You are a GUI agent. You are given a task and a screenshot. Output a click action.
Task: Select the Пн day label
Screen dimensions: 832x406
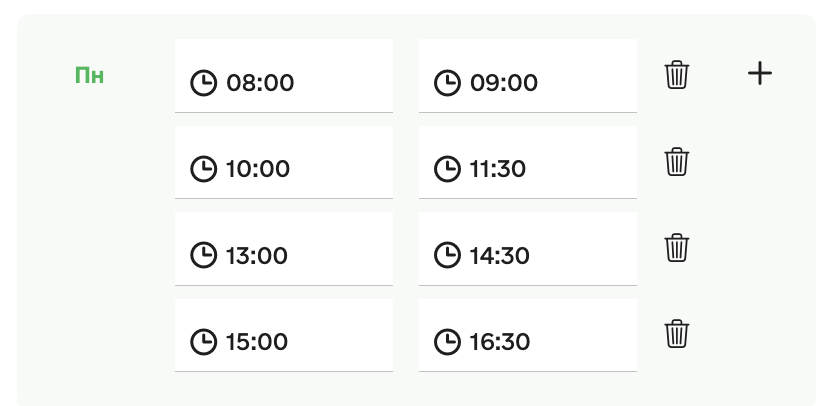90,75
